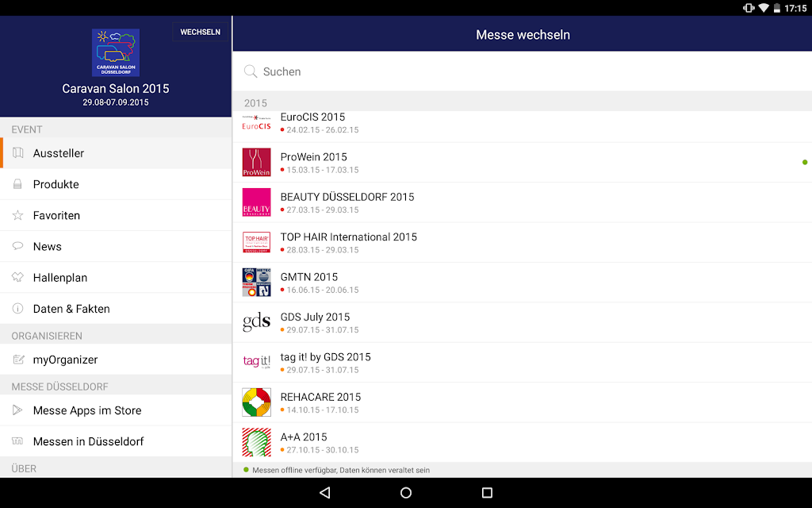
Task: Open the Daten & Fakten entry
Action: coord(116,309)
